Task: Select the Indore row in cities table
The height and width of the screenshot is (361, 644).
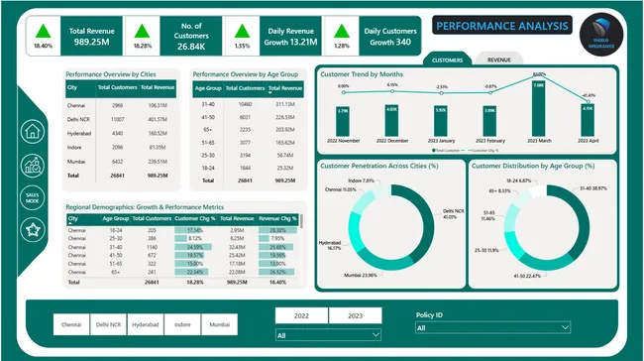Action: pyautogui.click(x=121, y=147)
